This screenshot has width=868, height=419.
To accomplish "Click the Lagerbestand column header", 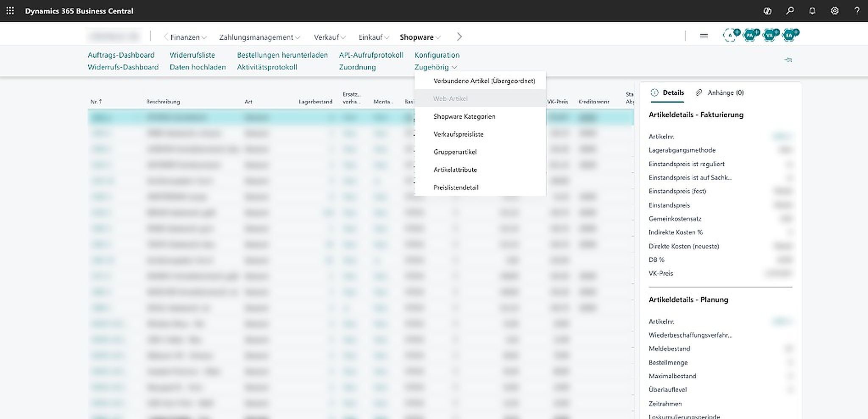I will point(315,102).
